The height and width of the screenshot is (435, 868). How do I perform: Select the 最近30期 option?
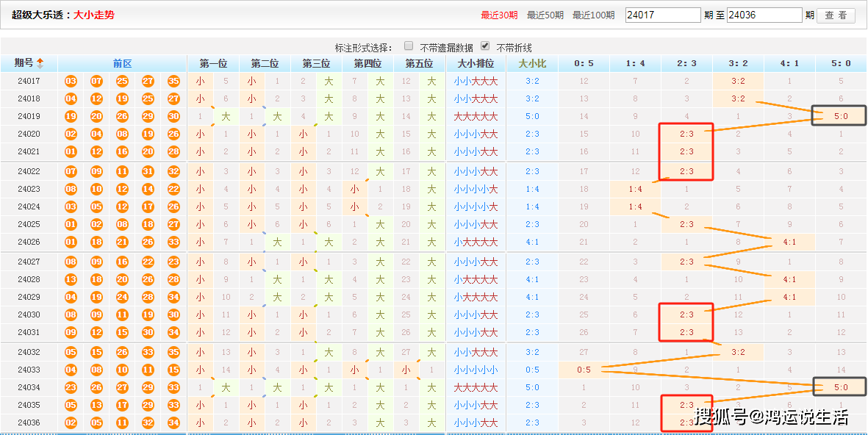500,14
